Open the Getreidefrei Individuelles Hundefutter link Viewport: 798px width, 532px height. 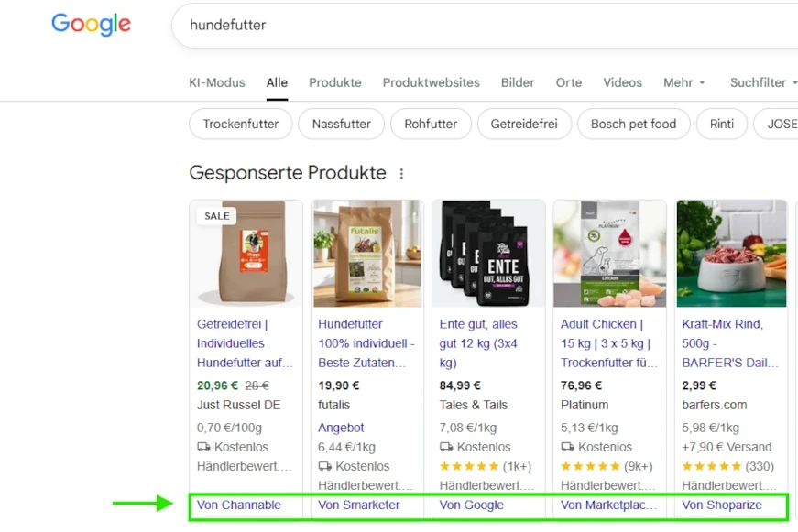(x=245, y=343)
